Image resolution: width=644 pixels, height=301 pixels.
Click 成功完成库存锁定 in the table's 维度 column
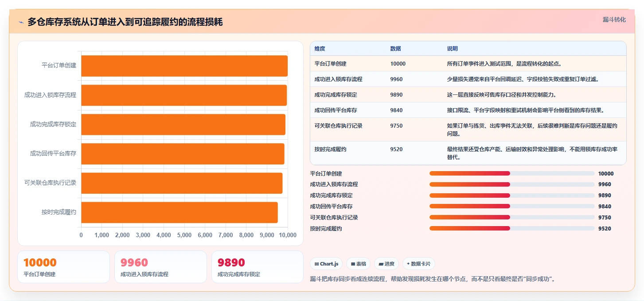(336, 95)
